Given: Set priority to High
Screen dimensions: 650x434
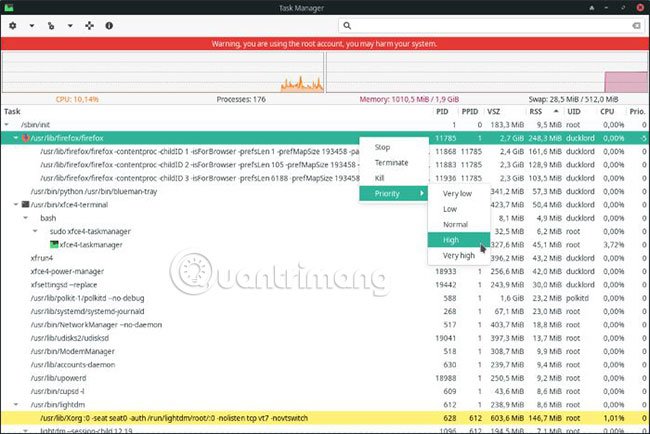Looking at the screenshot, I should click(x=459, y=240).
